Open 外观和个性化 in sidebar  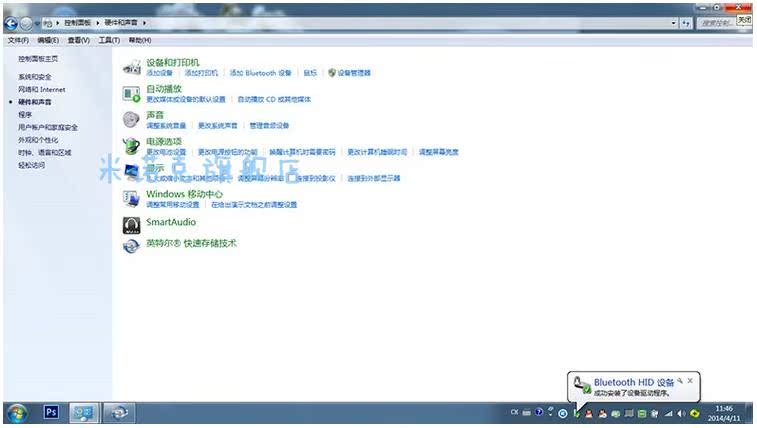[x=38, y=140]
